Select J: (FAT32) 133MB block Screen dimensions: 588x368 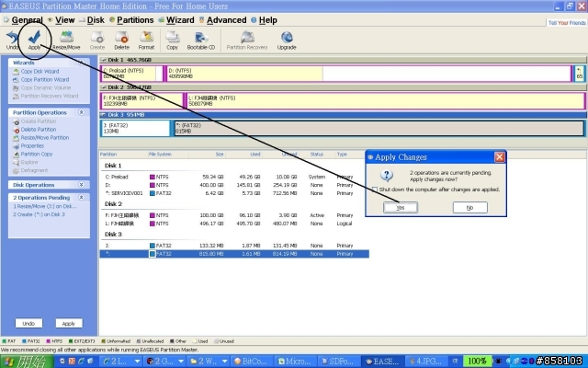click(x=135, y=128)
